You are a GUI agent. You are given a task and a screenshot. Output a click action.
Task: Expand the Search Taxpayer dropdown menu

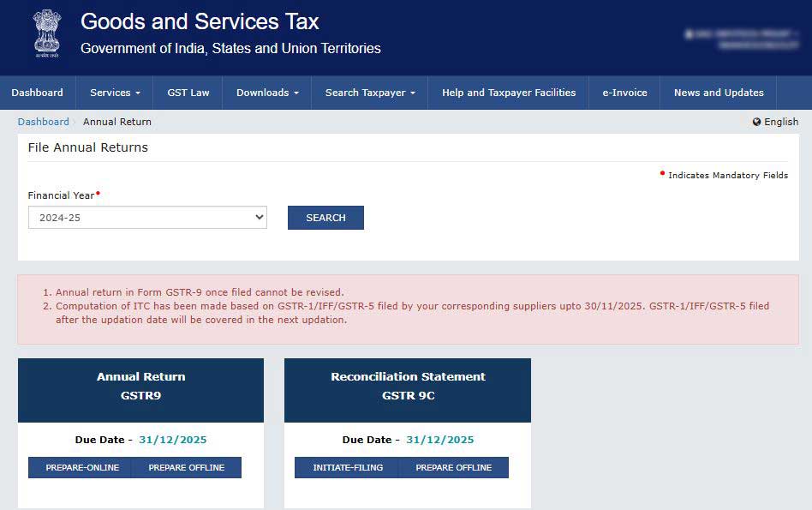click(x=370, y=93)
